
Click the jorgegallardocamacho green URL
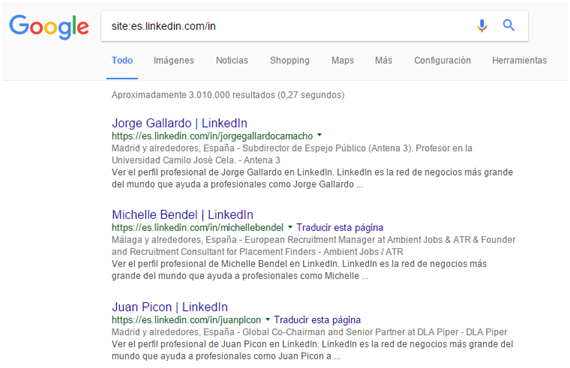[212, 136]
